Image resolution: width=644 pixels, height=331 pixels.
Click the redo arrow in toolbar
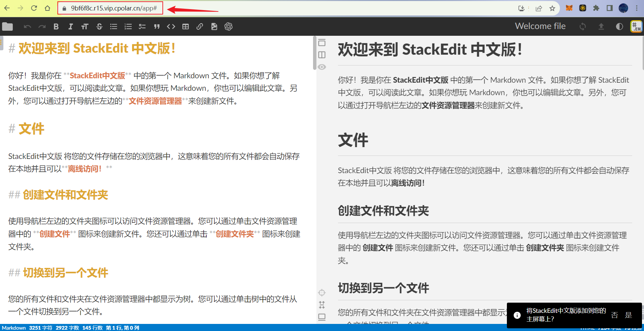[42, 27]
